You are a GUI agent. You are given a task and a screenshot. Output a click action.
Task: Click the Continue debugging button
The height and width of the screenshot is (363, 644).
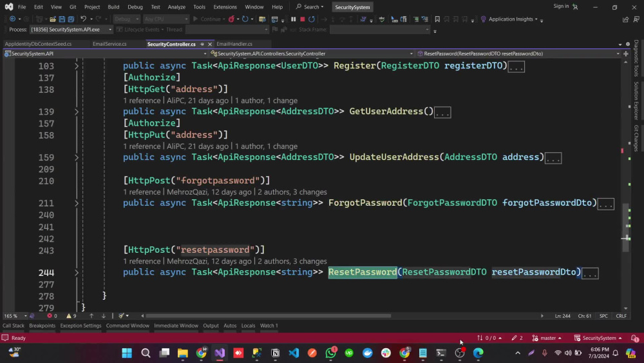[x=208, y=19]
